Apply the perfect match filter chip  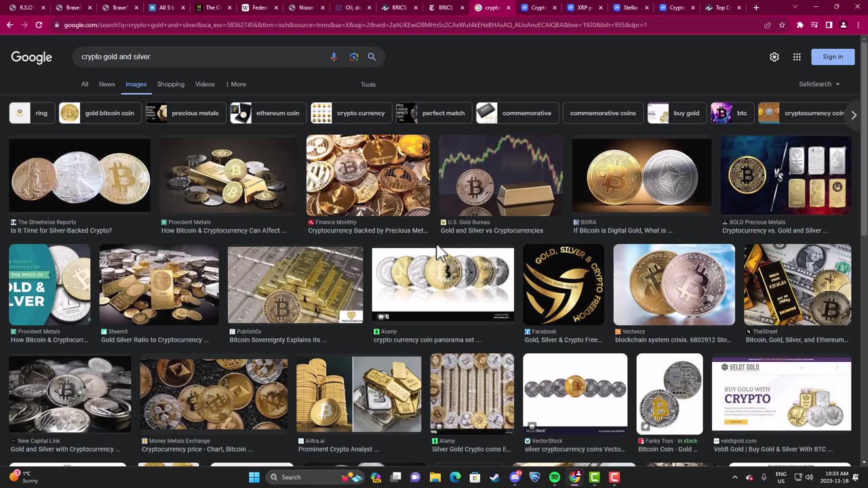pyautogui.click(x=434, y=113)
